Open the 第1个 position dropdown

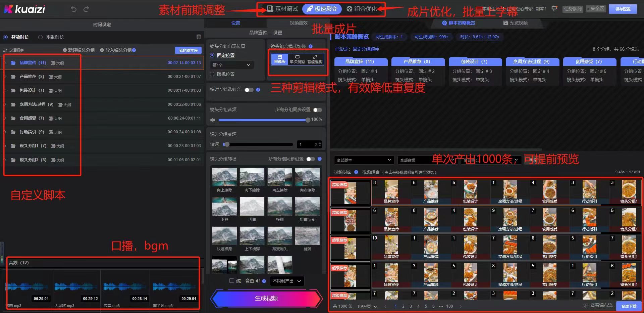231,65
